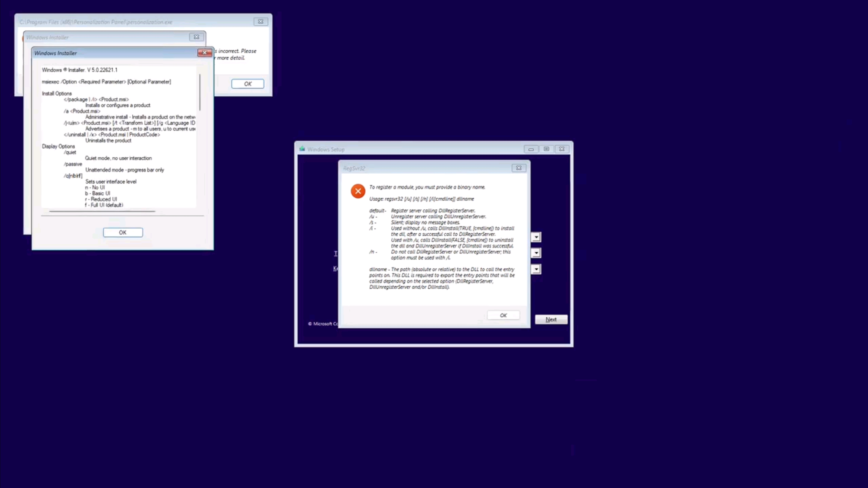Viewport: 868px width, 488px height.
Task: Open the topmost dropdown arrow in Windows Setup
Action: (x=536, y=237)
